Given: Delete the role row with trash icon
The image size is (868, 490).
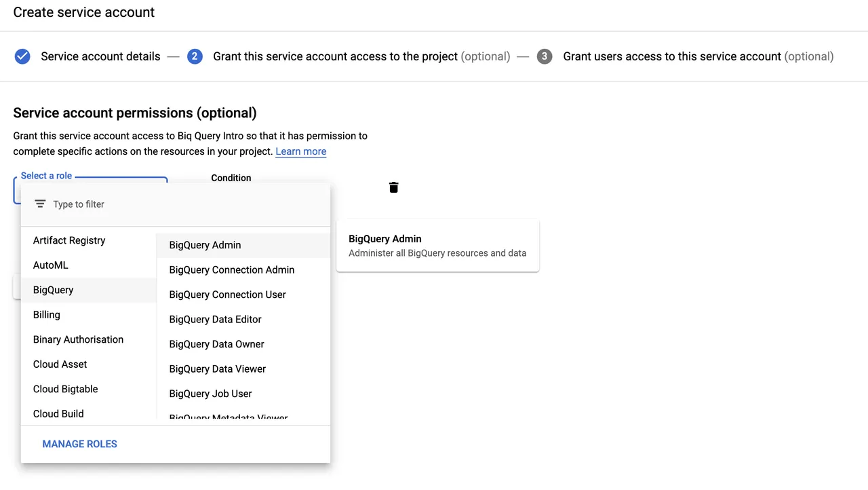Looking at the screenshot, I should [393, 187].
